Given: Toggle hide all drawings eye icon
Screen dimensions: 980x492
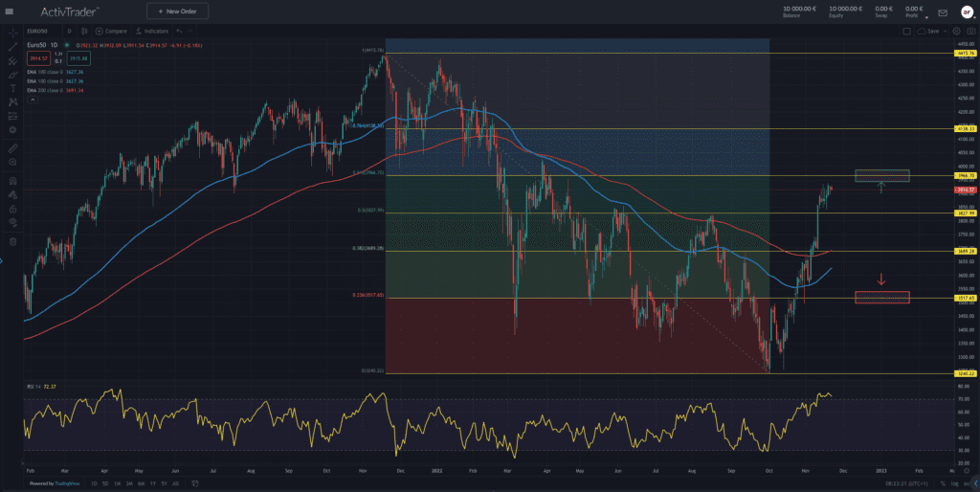Looking at the screenshot, I should pyautogui.click(x=12, y=223).
